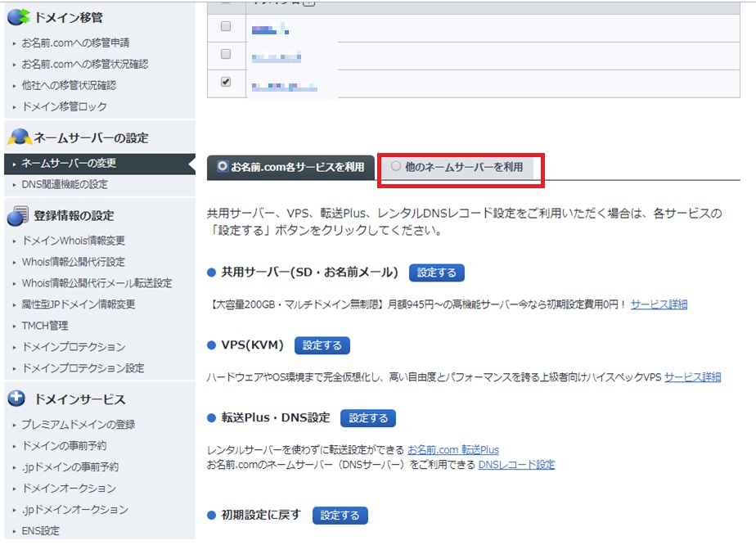Screen dimensions: 756x545
Task: Open Whois情報公開代行設定 in sidebar
Action: [74, 262]
